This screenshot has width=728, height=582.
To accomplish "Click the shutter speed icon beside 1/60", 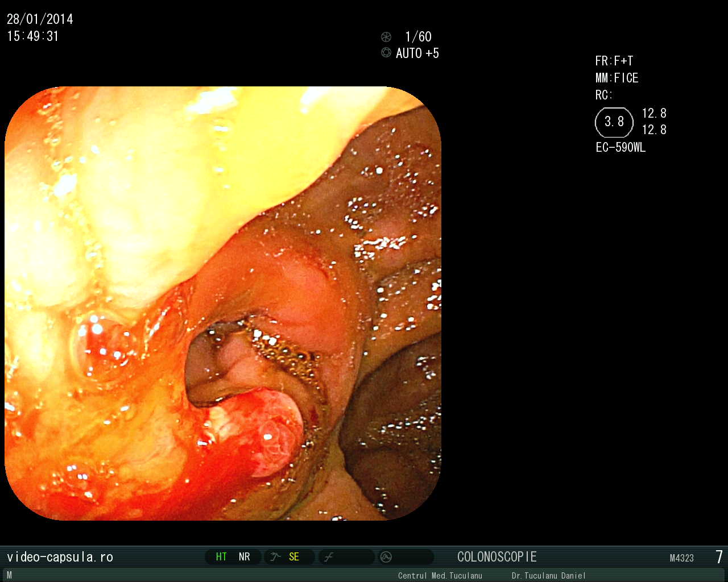I will tap(386, 37).
